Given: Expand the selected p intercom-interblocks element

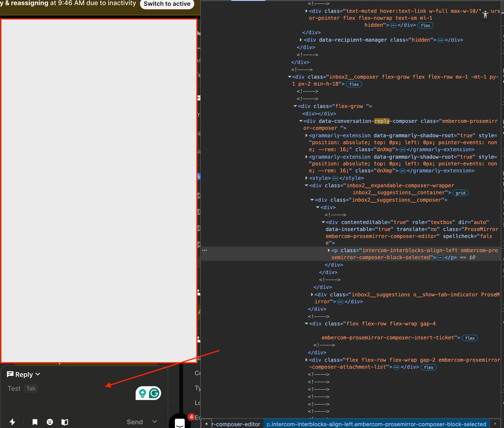Looking at the screenshot, I should pos(329,250).
